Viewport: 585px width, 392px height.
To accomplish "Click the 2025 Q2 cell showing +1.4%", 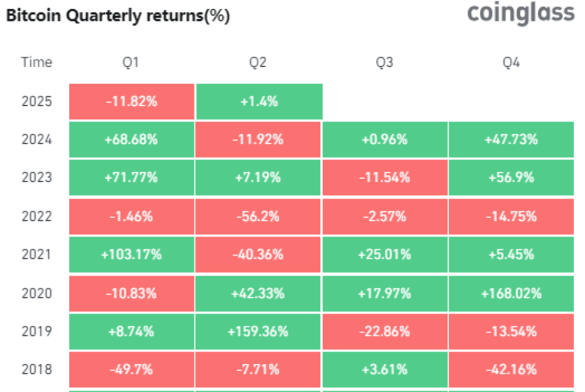I will [259, 101].
